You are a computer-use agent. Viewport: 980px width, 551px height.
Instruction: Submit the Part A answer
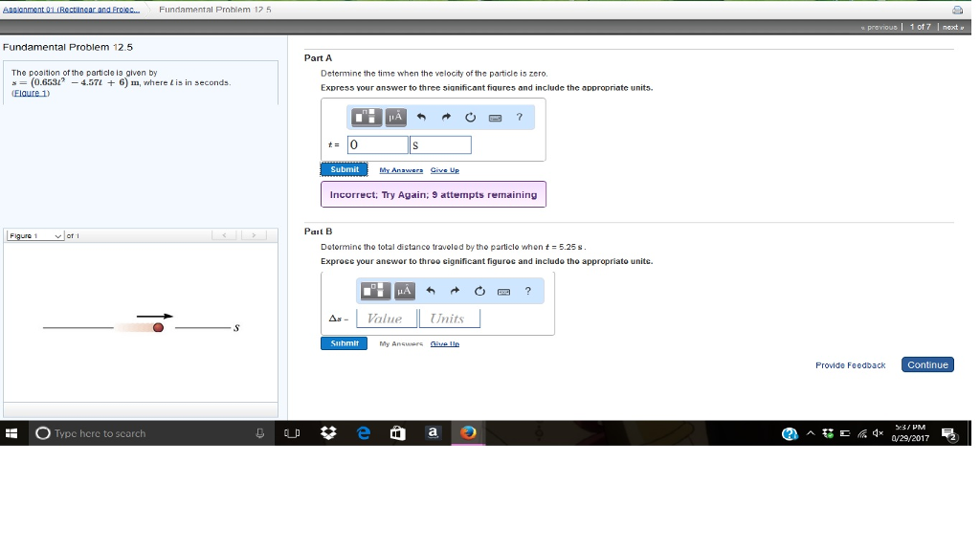[x=345, y=168]
